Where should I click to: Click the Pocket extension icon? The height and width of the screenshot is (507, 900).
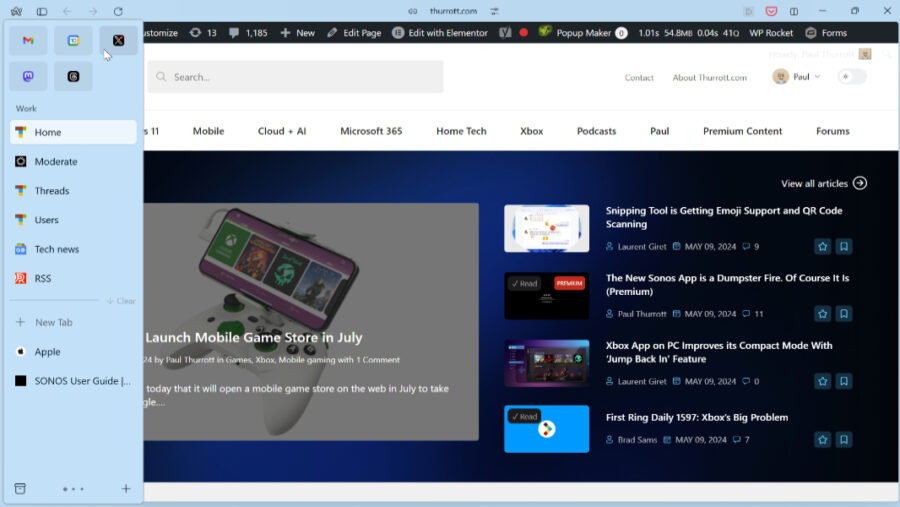(771, 11)
